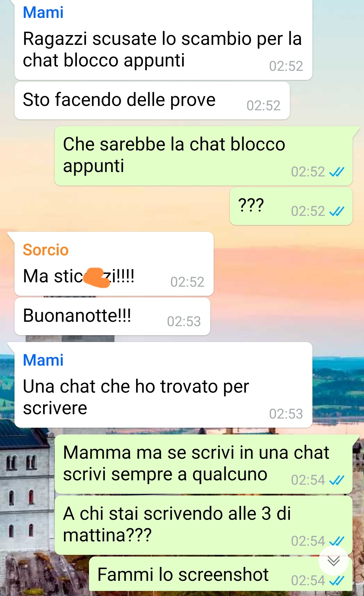
Task: Select the 'A chi stai scrivendo' message
Action: pos(204,525)
